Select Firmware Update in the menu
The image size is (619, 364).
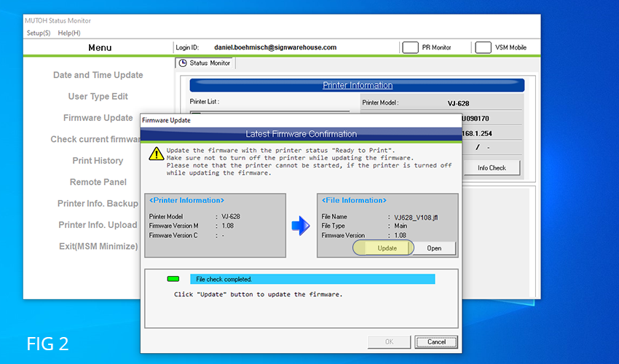(x=98, y=118)
